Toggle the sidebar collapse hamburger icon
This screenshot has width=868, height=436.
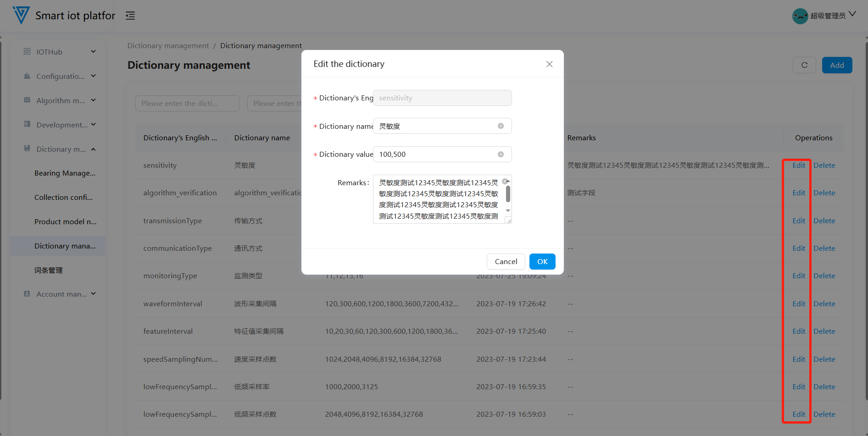coord(130,16)
